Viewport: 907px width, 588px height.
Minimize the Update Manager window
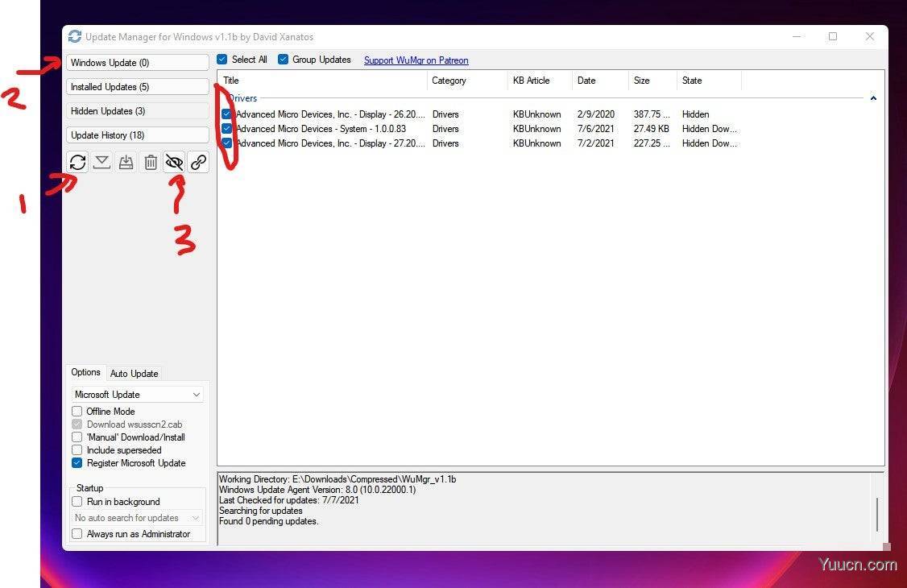pos(797,36)
